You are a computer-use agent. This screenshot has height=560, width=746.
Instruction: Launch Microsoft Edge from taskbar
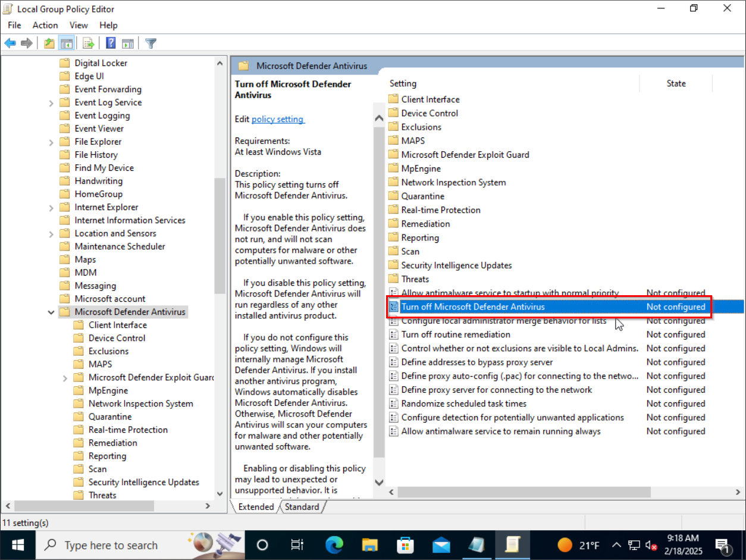point(334,545)
